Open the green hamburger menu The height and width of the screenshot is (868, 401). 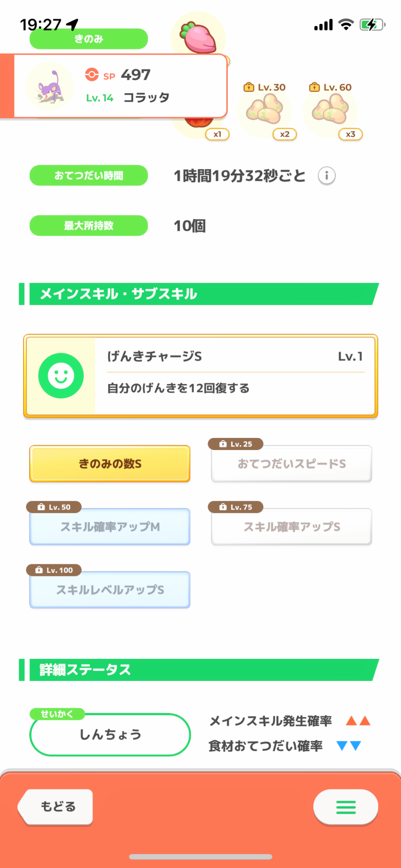click(x=345, y=807)
